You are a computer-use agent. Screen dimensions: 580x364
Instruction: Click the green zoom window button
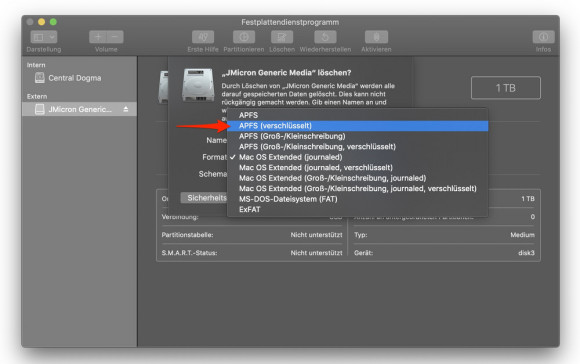point(53,22)
